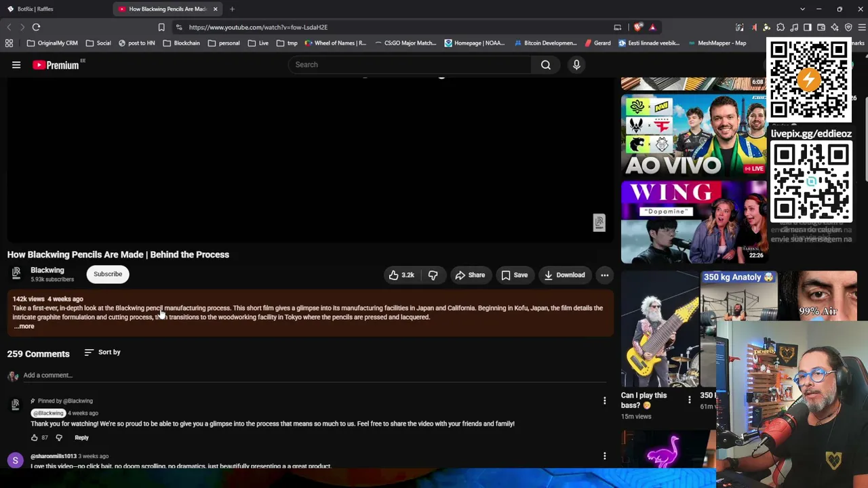This screenshot has height=488, width=868.
Task: Open @sharonmills1013 commenter profile
Action: coord(54,456)
